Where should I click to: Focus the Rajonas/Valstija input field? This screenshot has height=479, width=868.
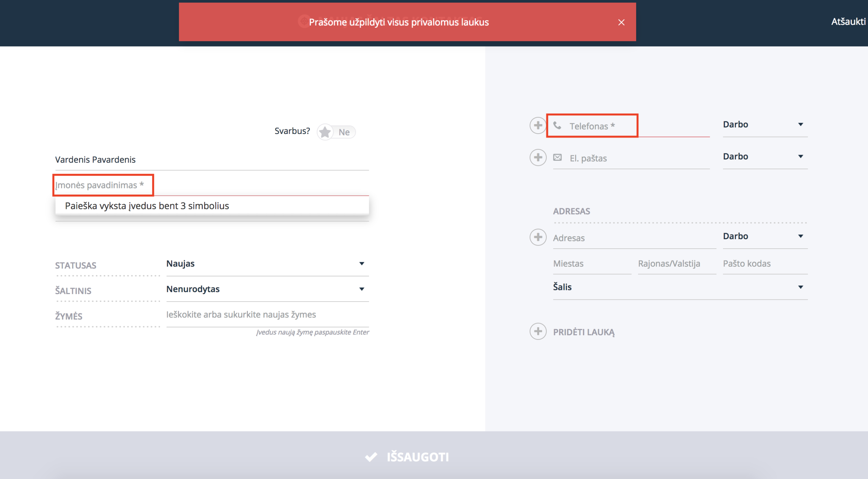coord(677,264)
